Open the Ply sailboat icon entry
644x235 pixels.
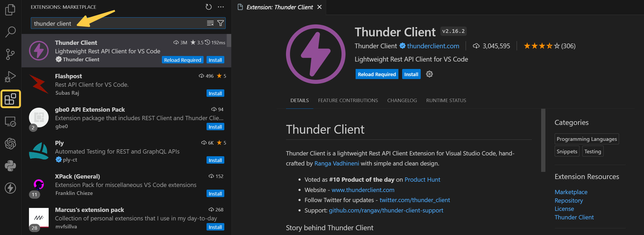click(39, 151)
